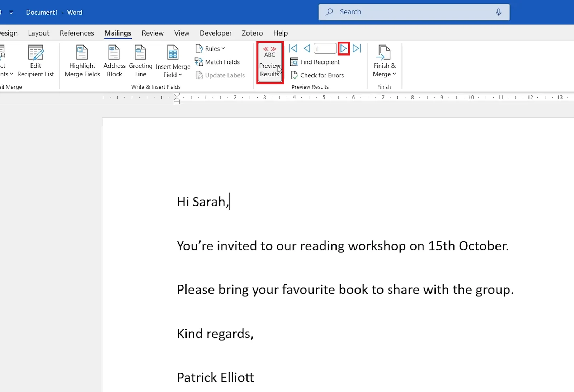Click the greyed Update Labels option

[x=220, y=75]
